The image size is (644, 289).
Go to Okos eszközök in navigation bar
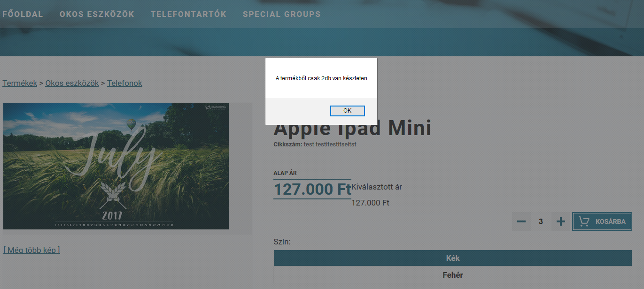97,14
